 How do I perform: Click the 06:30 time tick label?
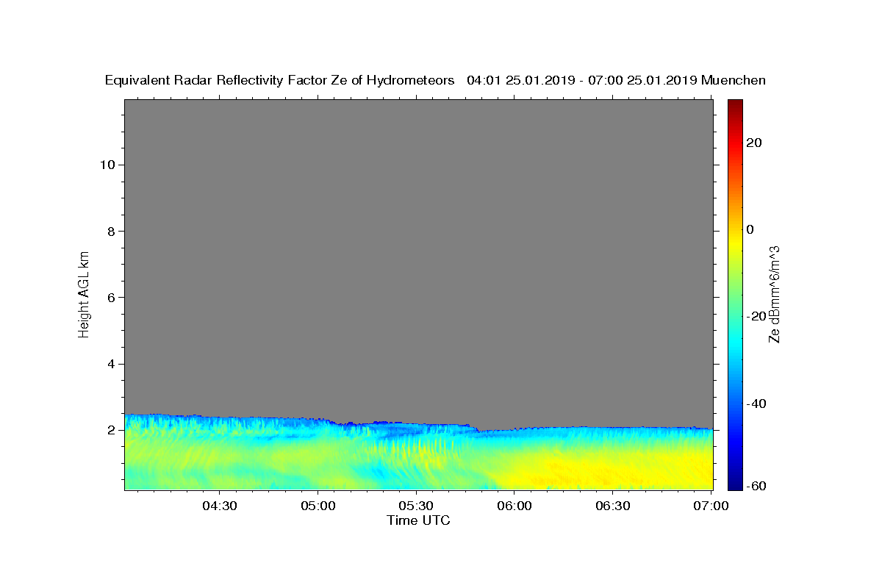[612, 506]
